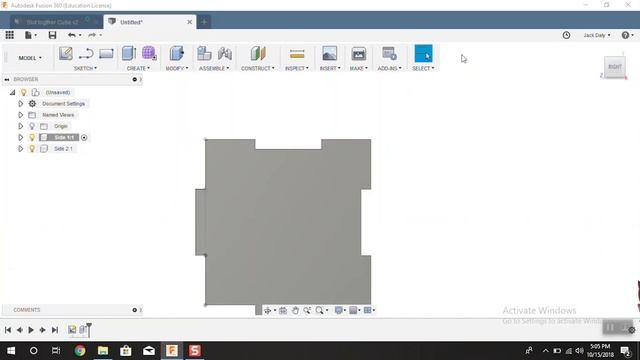Click the Pan hand tool
This screenshot has height=360, width=640.
point(295,311)
